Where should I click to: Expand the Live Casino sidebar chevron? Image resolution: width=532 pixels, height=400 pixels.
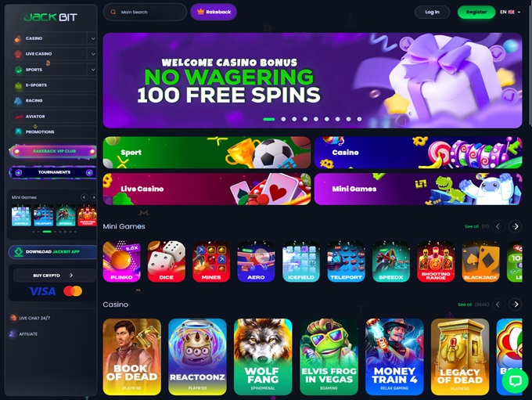[92, 54]
